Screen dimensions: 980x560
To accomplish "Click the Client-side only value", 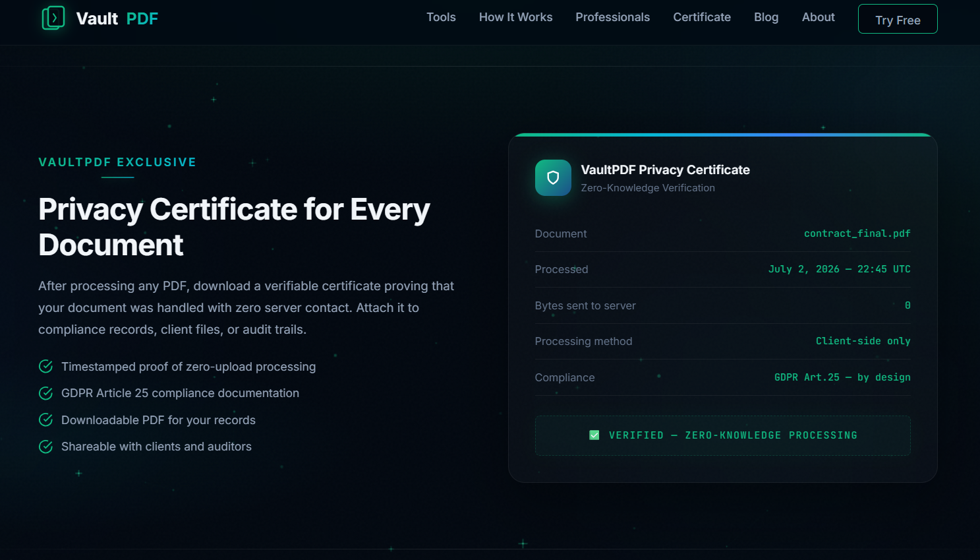I will click(x=863, y=341).
